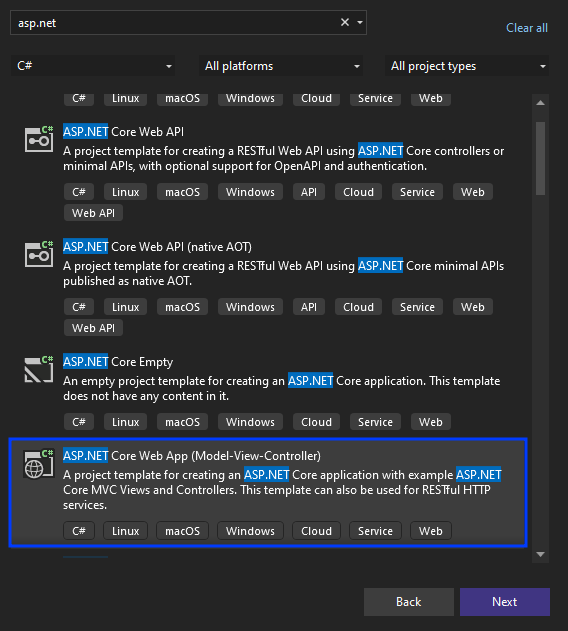Focus the asp.net search input field

(177, 23)
